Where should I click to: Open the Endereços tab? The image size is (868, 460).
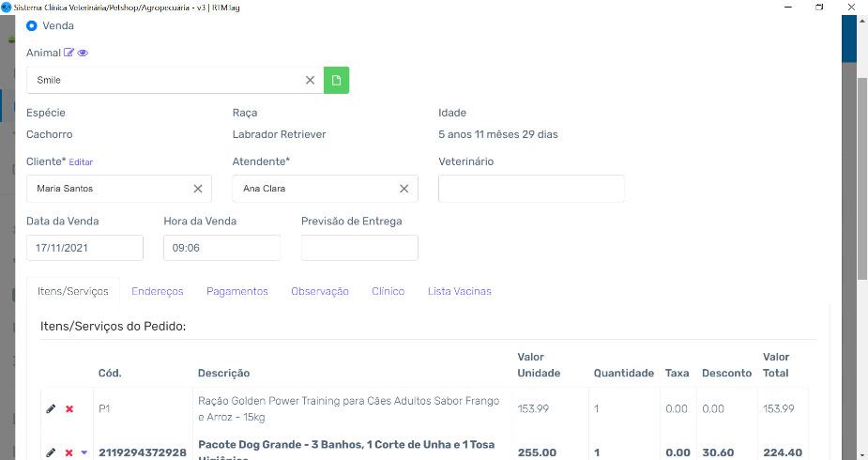point(158,291)
